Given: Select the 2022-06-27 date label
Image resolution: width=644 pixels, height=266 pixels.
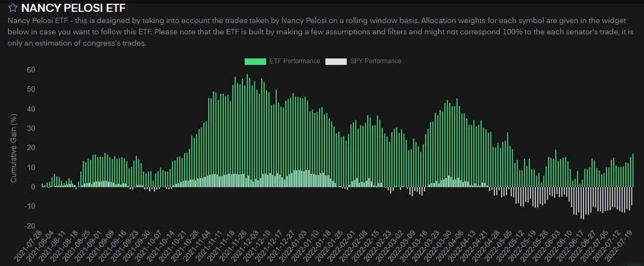Looking at the screenshot, I should pos(584,247).
